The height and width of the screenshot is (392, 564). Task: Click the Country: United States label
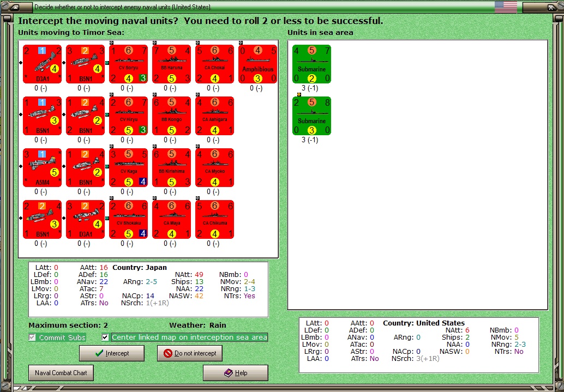point(424,323)
